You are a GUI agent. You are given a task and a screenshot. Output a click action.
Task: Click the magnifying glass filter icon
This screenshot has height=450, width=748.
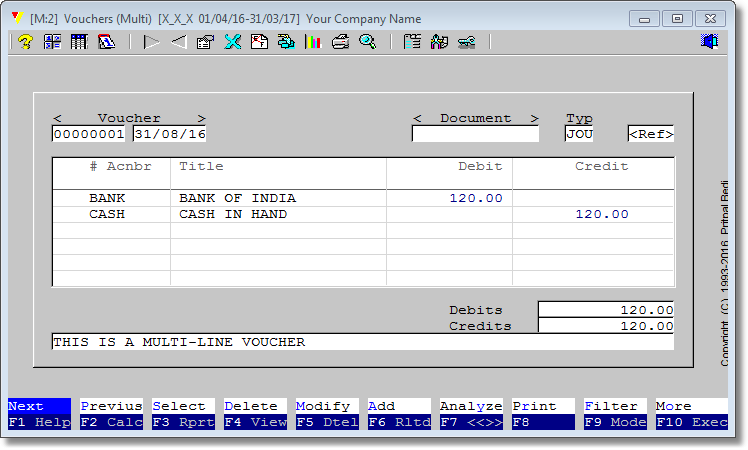pyautogui.click(x=367, y=42)
